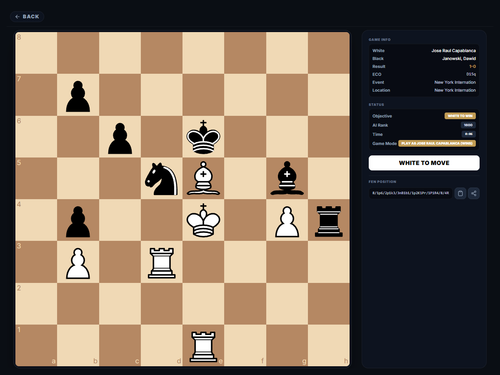
Task: Click the black pawn on c6
Action: tap(120, 138)
